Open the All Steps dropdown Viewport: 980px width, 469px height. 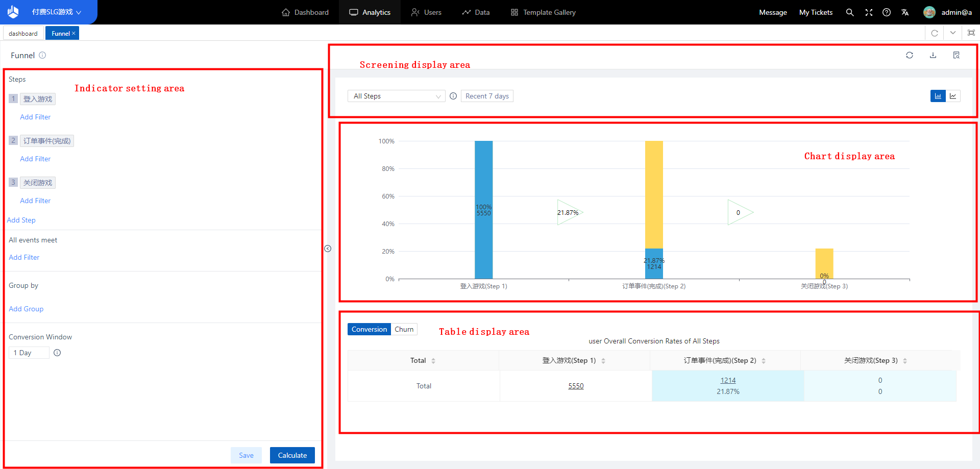(x=396, y=96)
